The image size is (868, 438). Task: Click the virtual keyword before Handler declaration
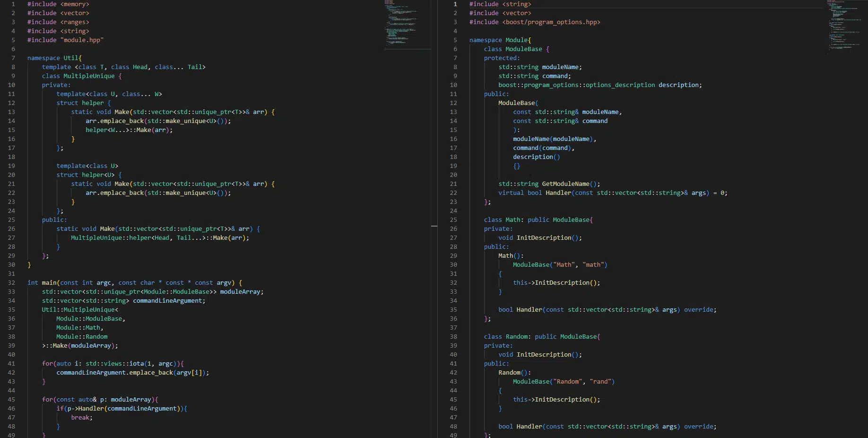click(x=511, y=193)
